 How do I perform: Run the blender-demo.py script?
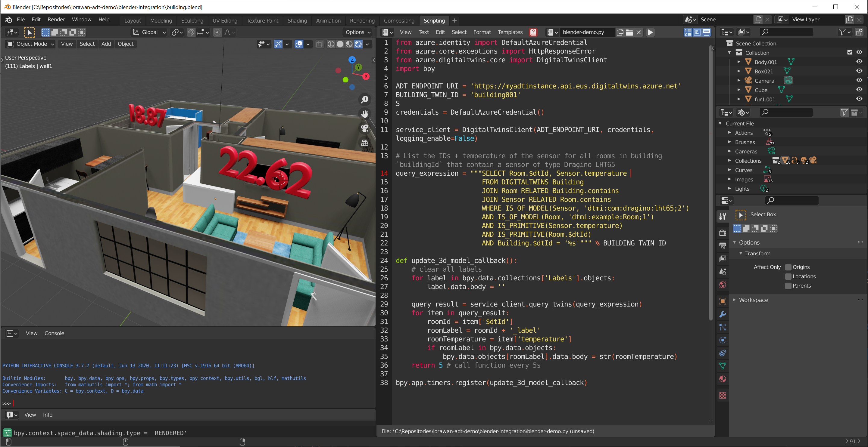point(650,32)
